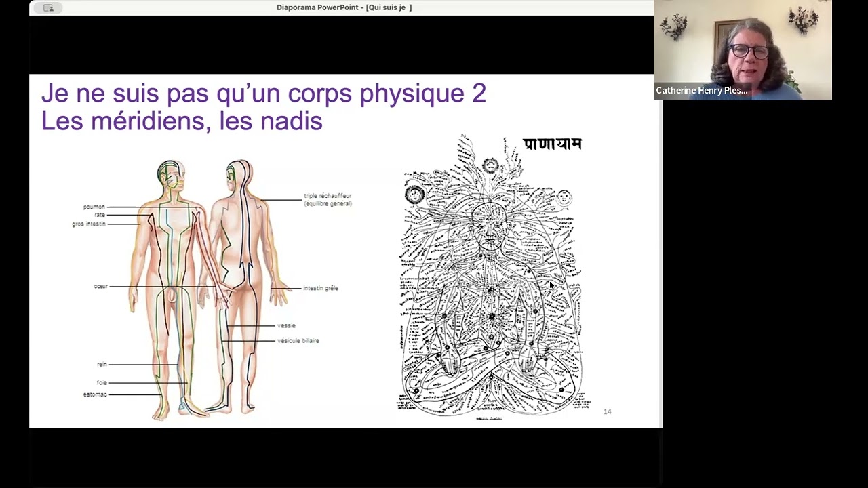
Task: Click the "poumon" label
Action: [94, 207]
